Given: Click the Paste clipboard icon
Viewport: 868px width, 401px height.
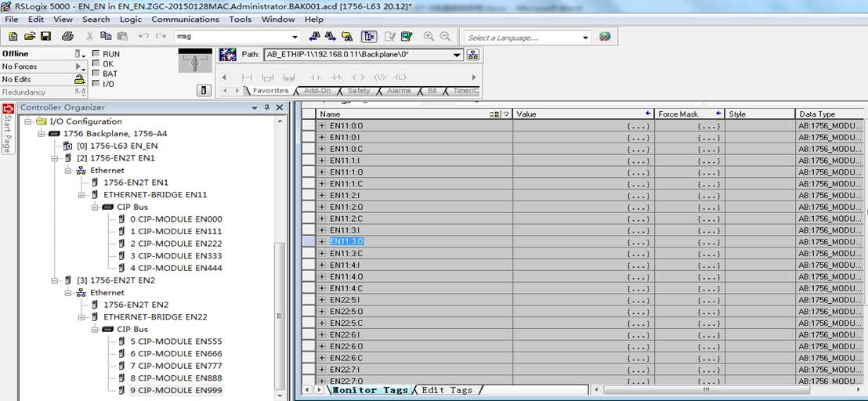Looking at the screenshot, I should click(121, 37).
